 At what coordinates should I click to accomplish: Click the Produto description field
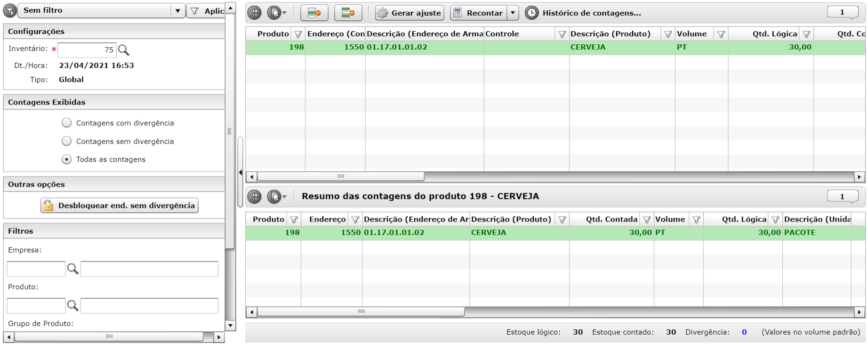click(x=149, y=305)
